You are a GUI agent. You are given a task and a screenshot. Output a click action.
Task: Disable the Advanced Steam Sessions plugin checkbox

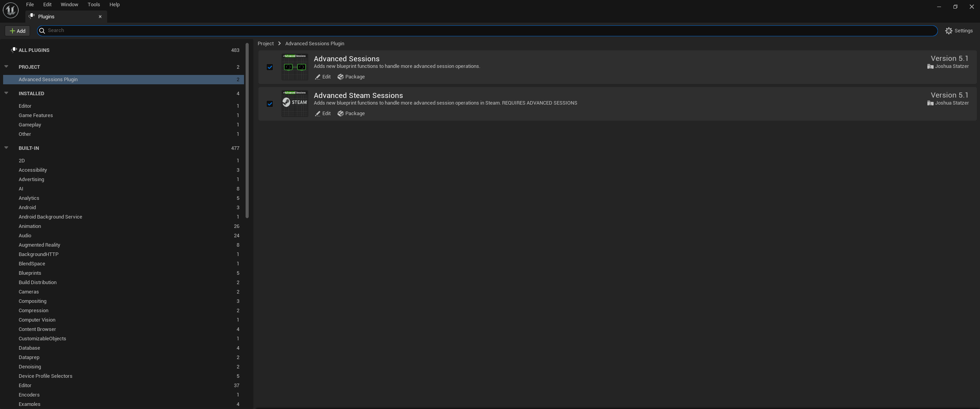click(x=270, y=104)
